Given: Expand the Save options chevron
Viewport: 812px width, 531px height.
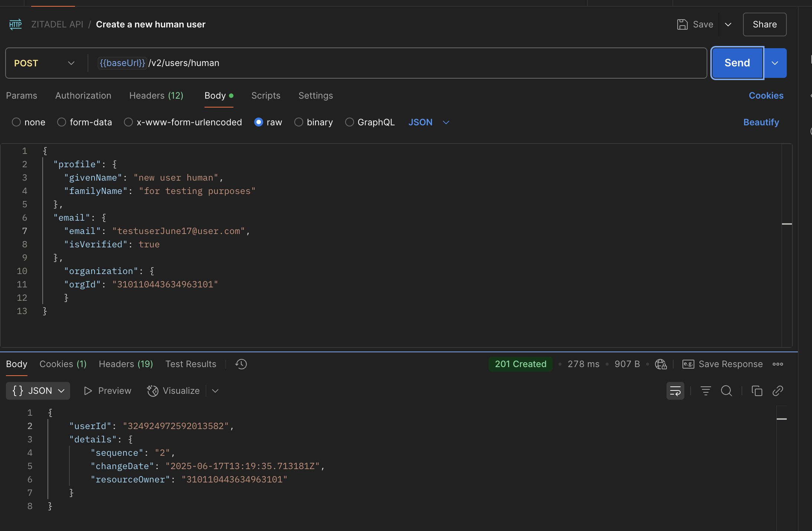Looking at the screenshot, I should [728, 24].
